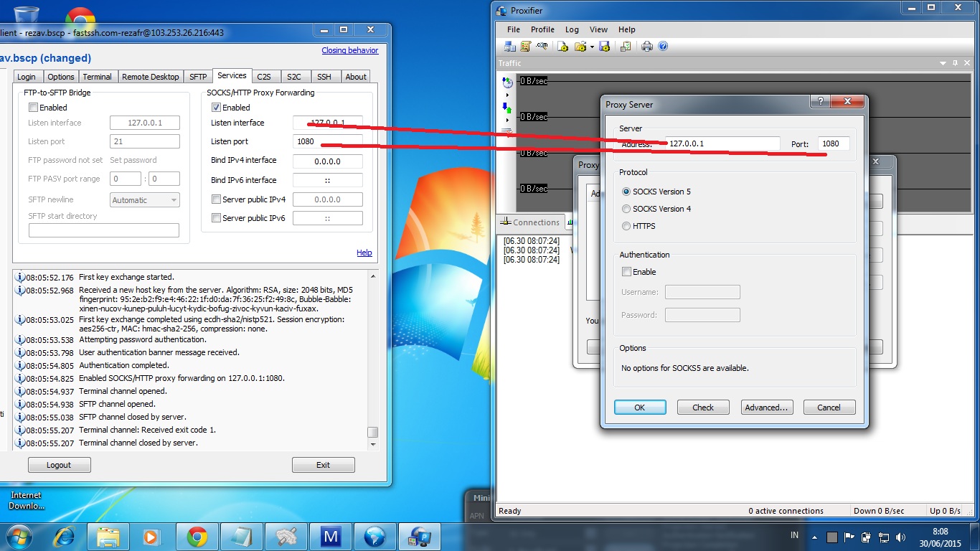Check Server public IPv6 checkbox
Viewport: 980px width, 551px height.
tap(216, 218)
